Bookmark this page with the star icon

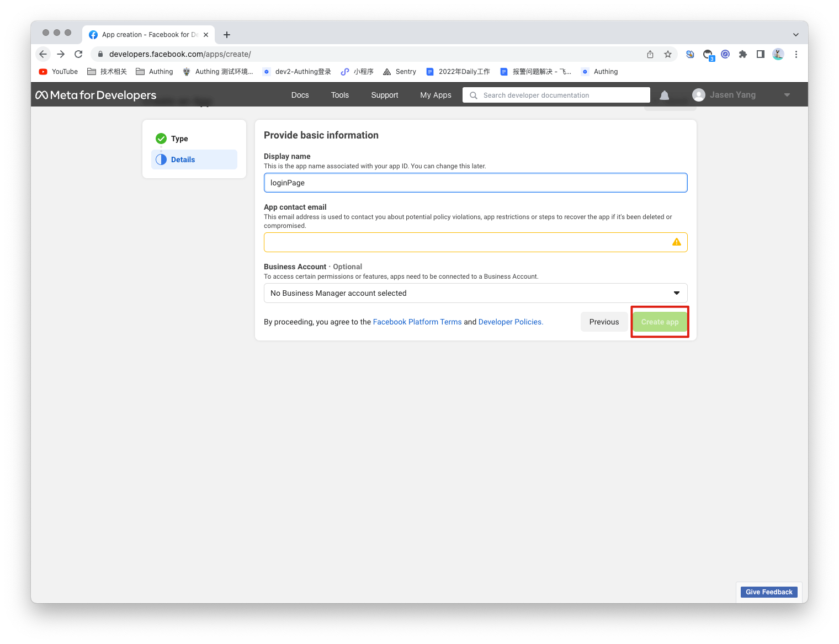[668, 54]
